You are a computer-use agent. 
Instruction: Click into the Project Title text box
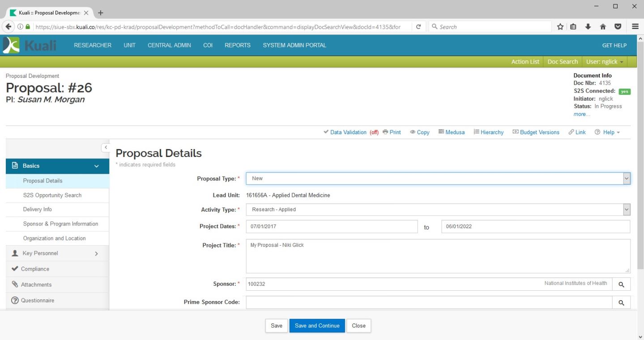pos(438,256)
